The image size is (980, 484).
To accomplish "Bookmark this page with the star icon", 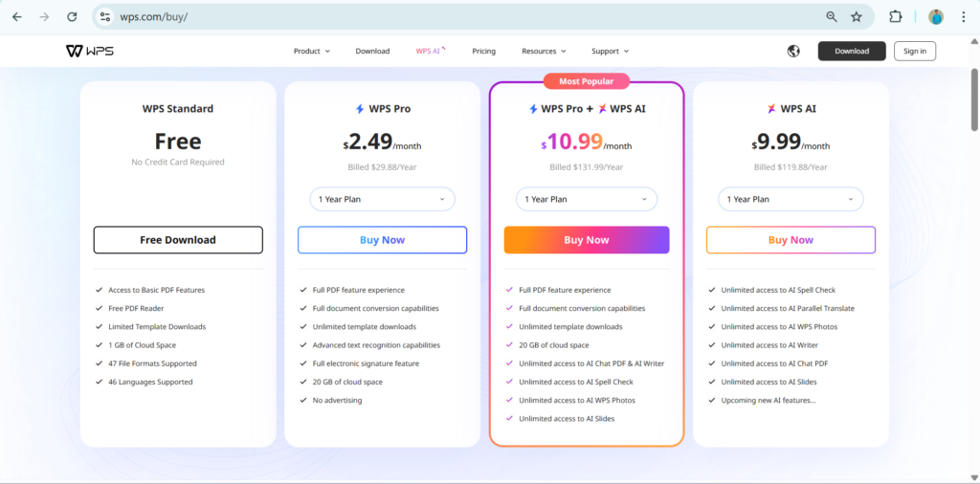I will tap(857, 17).
